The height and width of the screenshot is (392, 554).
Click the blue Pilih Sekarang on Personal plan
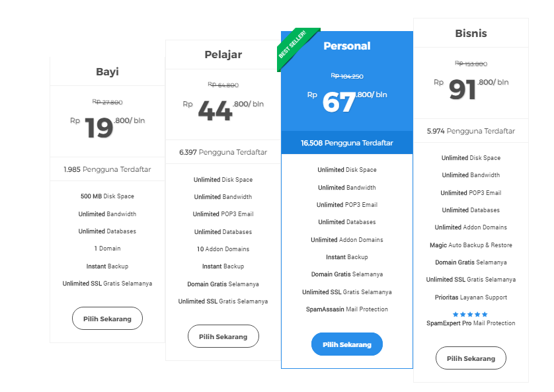coord(346,344)
